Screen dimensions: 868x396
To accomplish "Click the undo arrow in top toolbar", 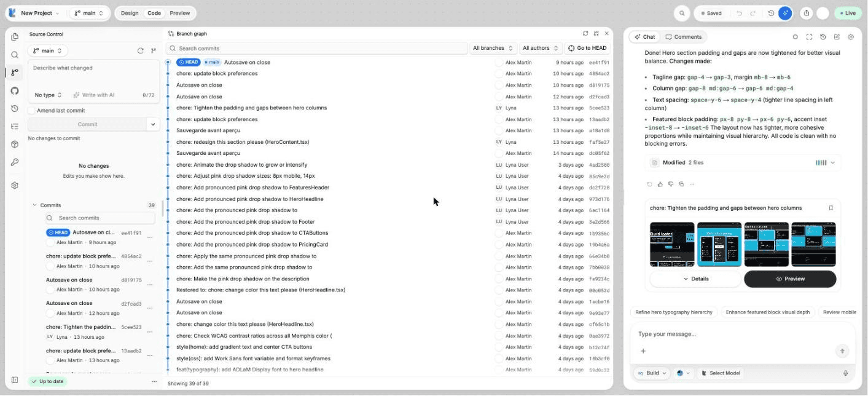I will point(740,13).
